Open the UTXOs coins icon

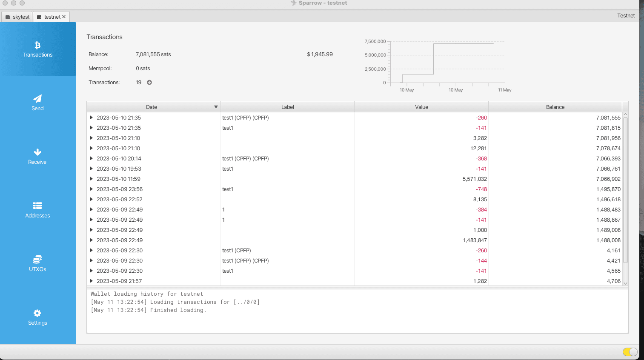[37, 259]
